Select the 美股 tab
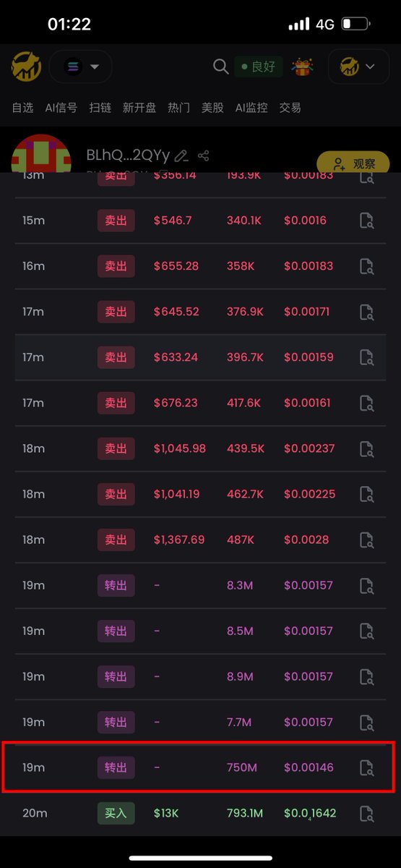Image resolution: width=401 pixels, height=868 pixels. pos(212,108)
